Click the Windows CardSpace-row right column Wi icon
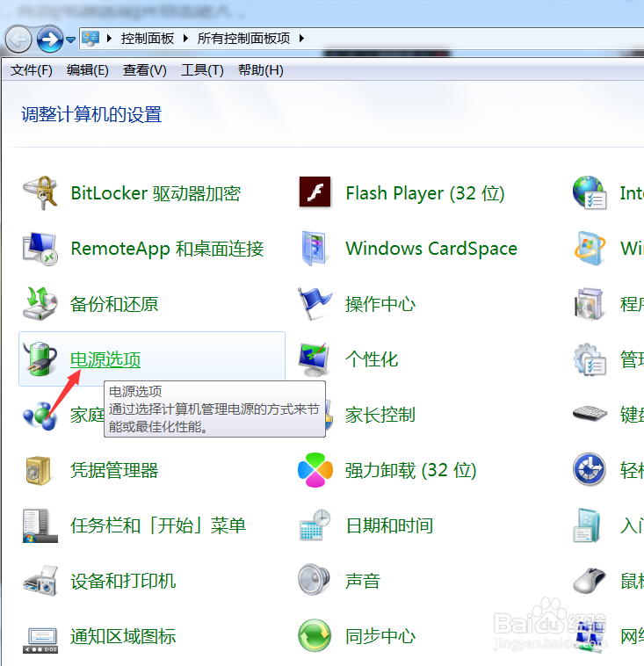This screenshot has height=666, width=644. [590, 249]
